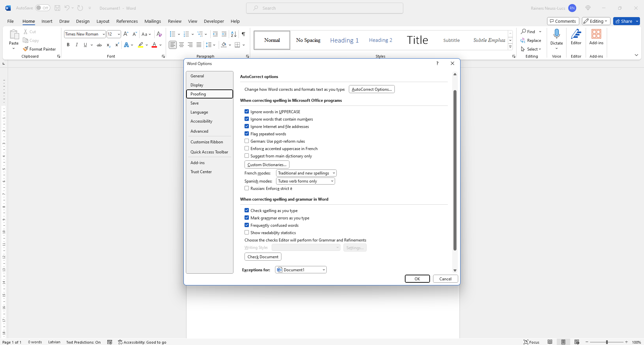Open the Line Spacing dropdown

click(211, 45)
